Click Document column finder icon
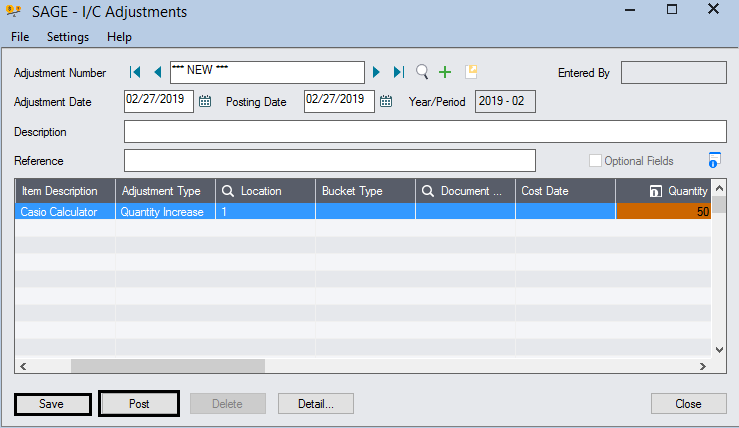This screenshot has width=739, height=428. coord(428,191)
